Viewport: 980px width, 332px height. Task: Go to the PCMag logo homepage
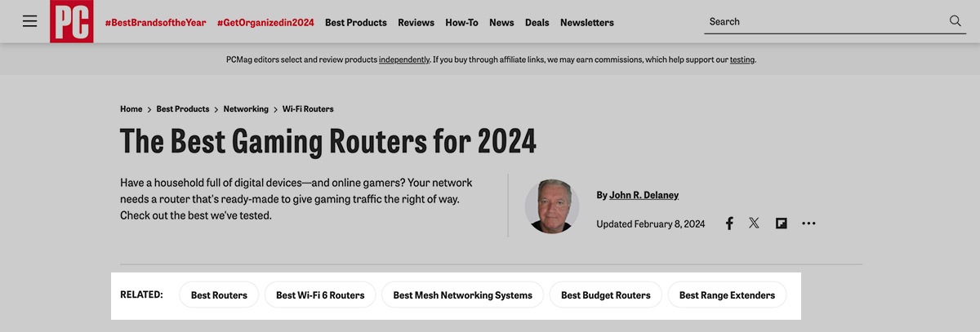click(x=71, y=21)
